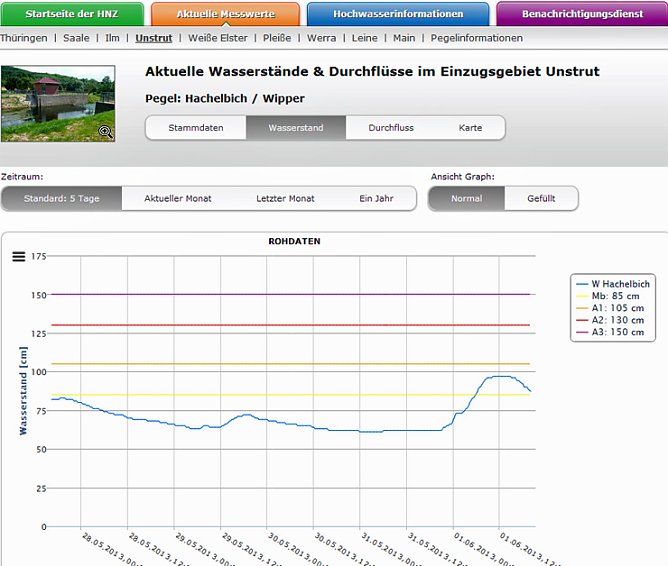
Task: Open the Hachelbich gauge station thumbnail
Action: [x=57, y=103]
